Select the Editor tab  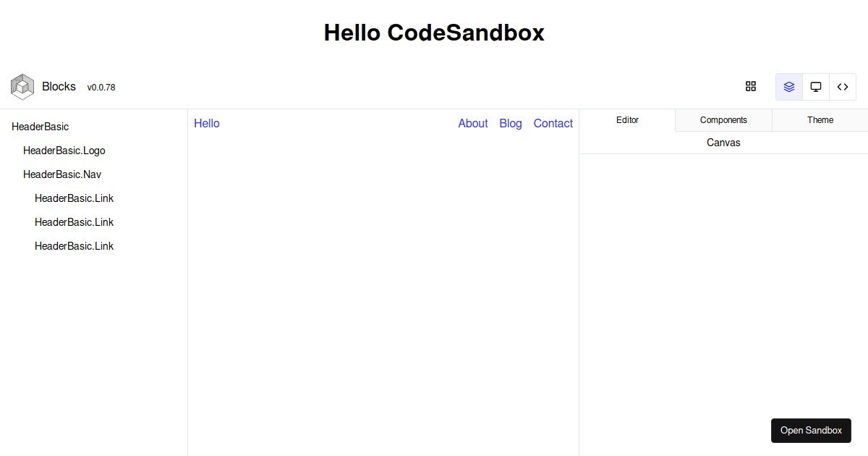627,119
